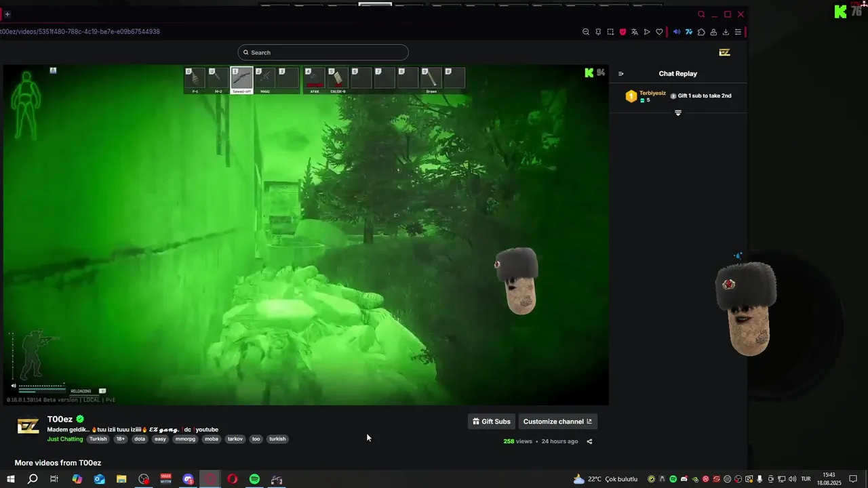Viewport: 868px width, 488px height.
Task: Open the 7TV extension icon
Action: tap(689, 32)
